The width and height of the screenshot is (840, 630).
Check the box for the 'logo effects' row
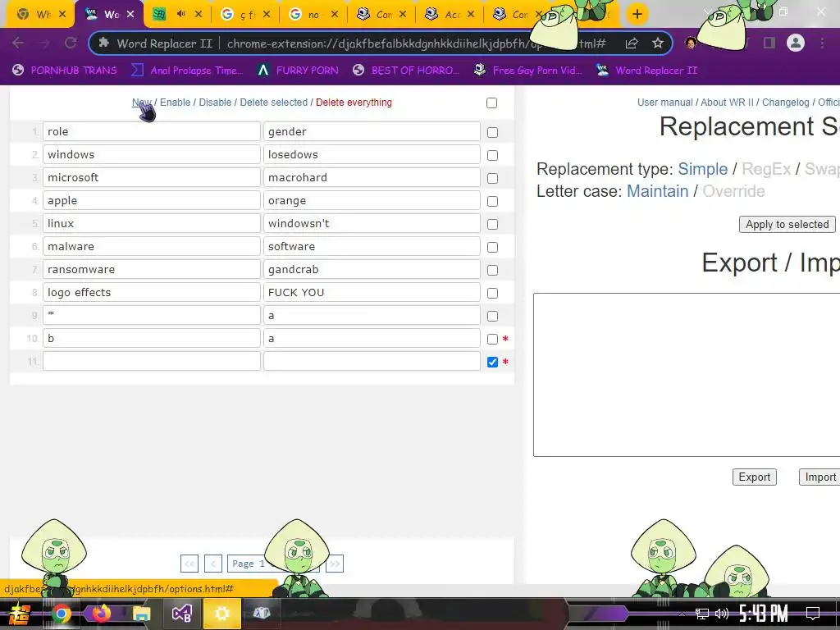click(x=492, y=294)
